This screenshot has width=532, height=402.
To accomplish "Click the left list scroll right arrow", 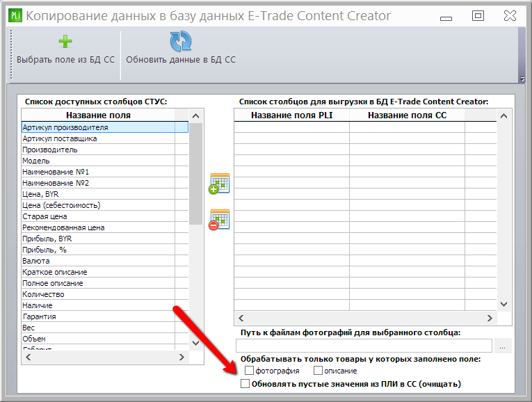I will coord(182,357).
